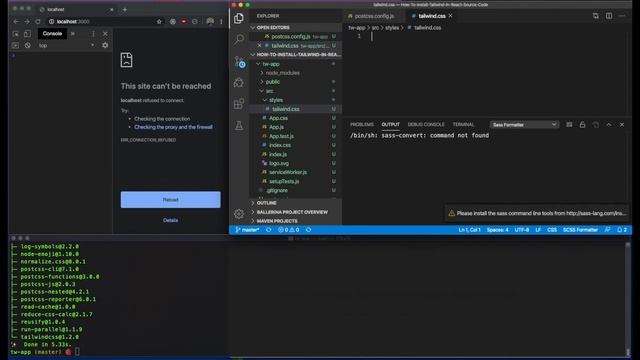Click SCSS Formatter in the status bar

click(x=580, y=230)
